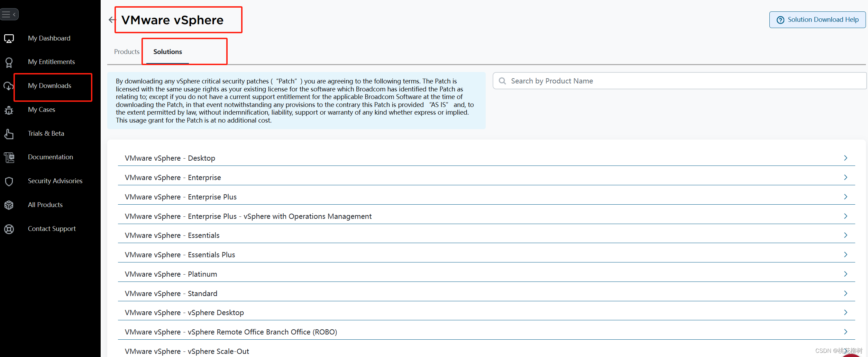Open Documentation in the sidebar

[51, 157]
